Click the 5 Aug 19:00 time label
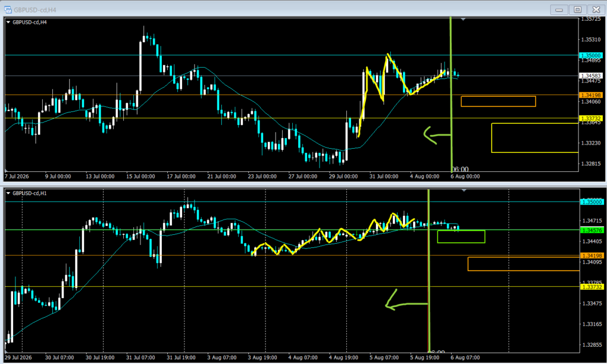607x364 pixels. (x=424, y=357)
